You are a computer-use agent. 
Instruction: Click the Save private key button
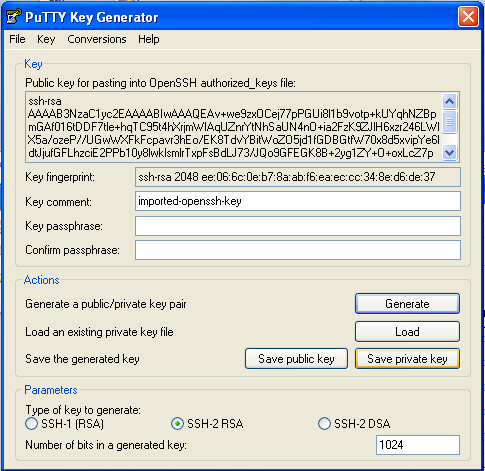click(x=407, y=359)
